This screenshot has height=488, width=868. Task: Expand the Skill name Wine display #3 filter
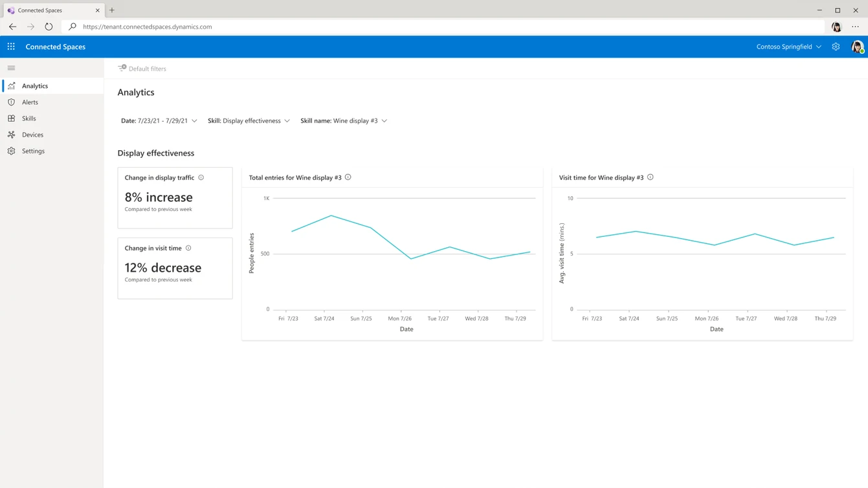[x=344, y=121]
